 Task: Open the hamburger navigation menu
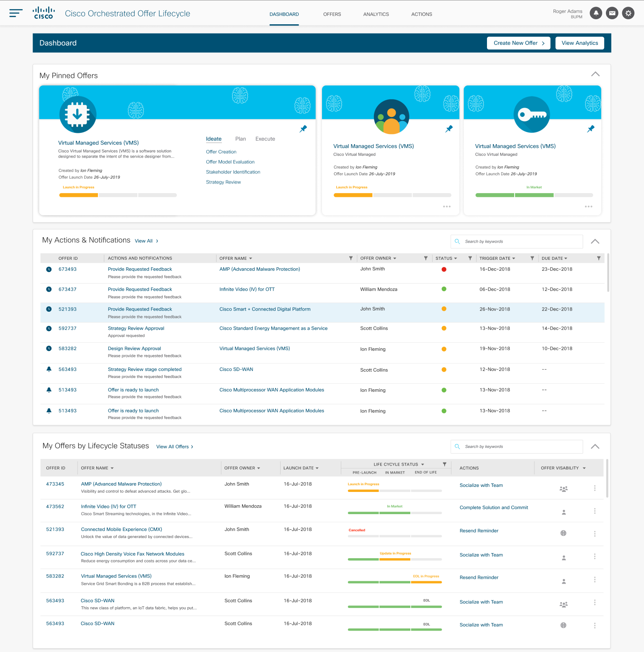[15, 13]
